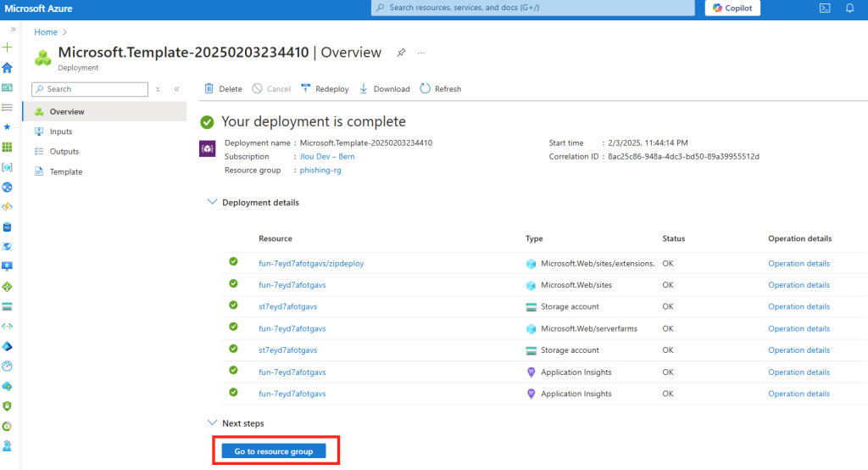Open the Azure Cosmos DB planet icon
The height and width of the screenshot is (470, 868).
(7, 247)
